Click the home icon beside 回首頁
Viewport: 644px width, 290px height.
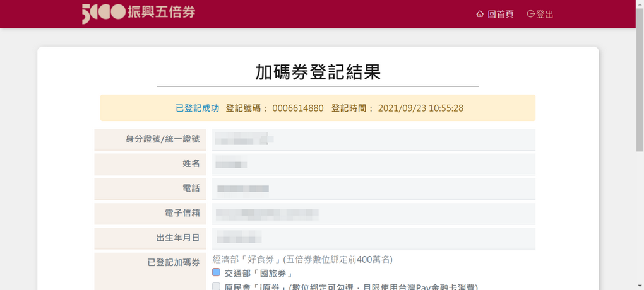coord(480,14)
